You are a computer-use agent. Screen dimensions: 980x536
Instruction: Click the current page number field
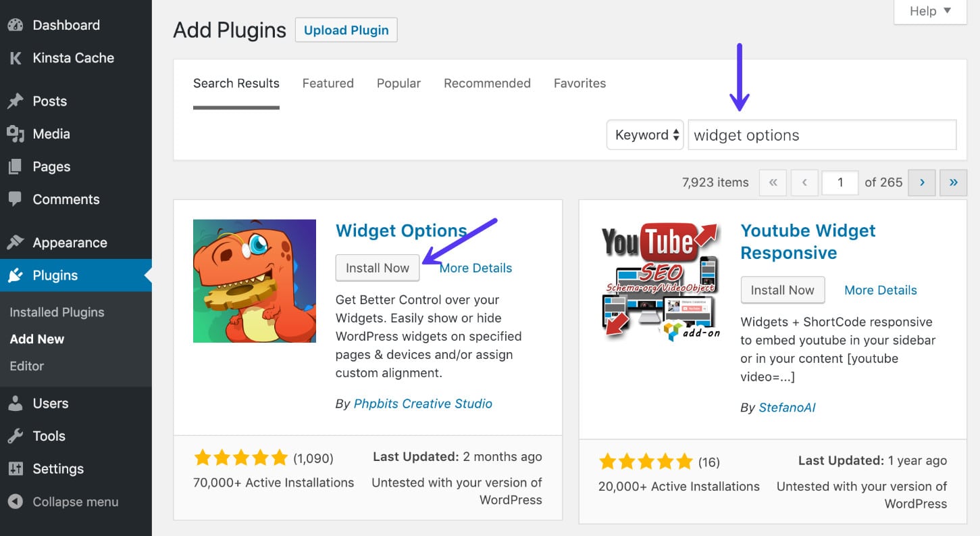click(840, 182)
